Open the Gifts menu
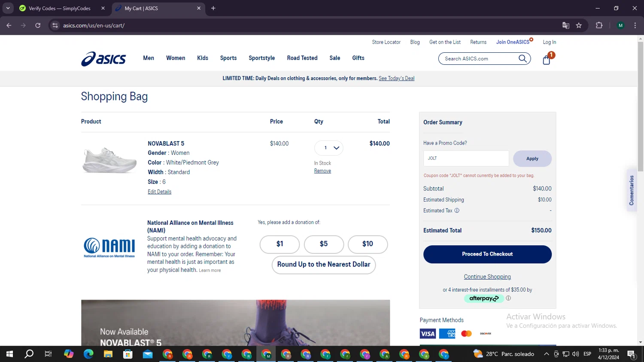644x362 pixels. coord(358,58)
